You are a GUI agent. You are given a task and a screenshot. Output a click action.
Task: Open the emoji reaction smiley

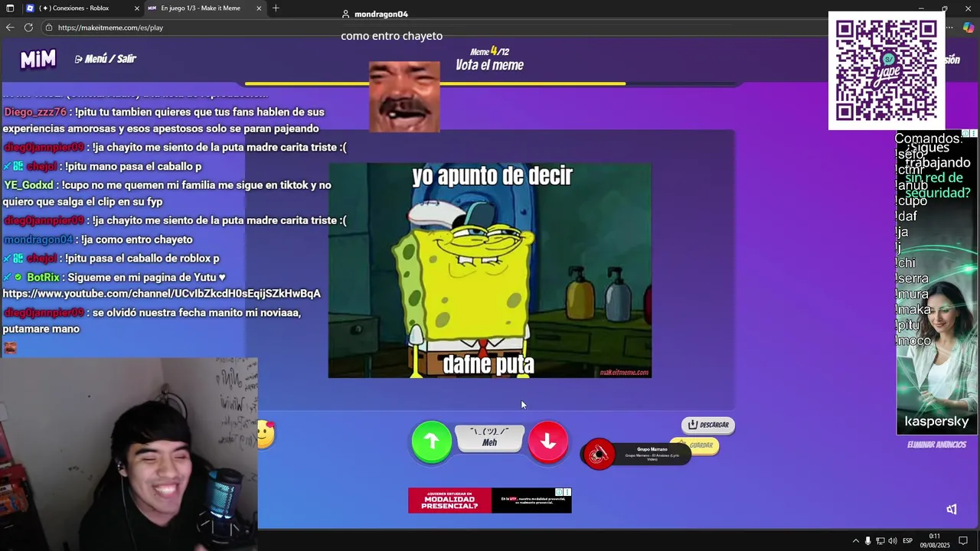pyautogui.click(x=265, y=435)
